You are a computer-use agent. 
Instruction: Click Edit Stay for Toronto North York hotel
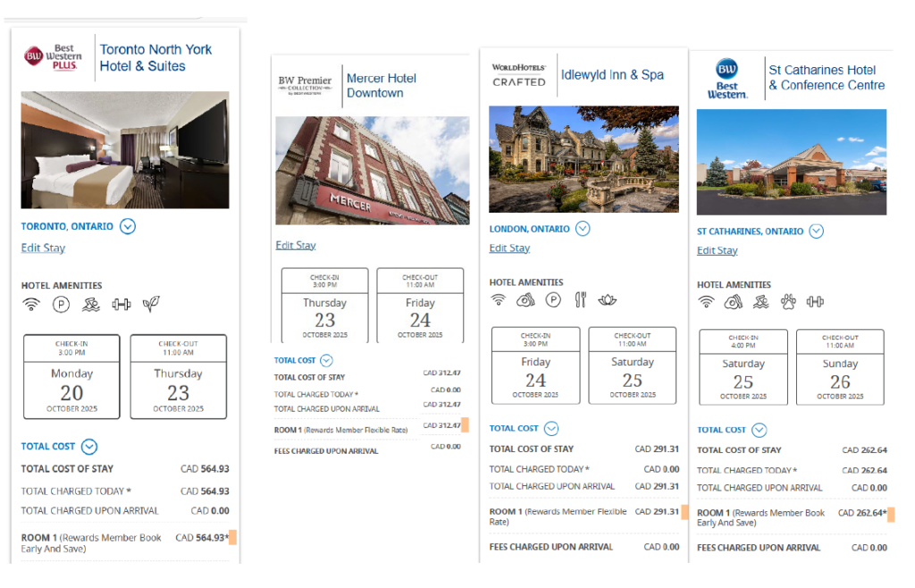pos(43,248)
